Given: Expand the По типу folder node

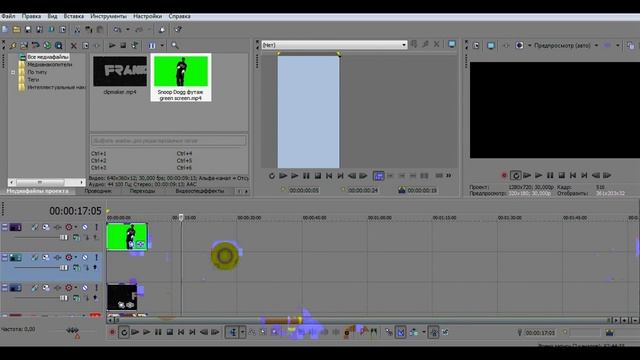Looking at the screenshot, I should (13, 72).
